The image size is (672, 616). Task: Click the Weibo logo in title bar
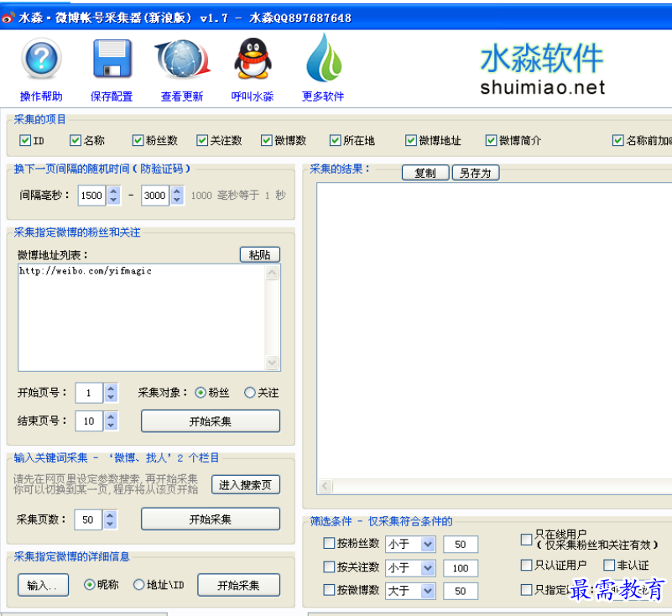coord(8,18)
